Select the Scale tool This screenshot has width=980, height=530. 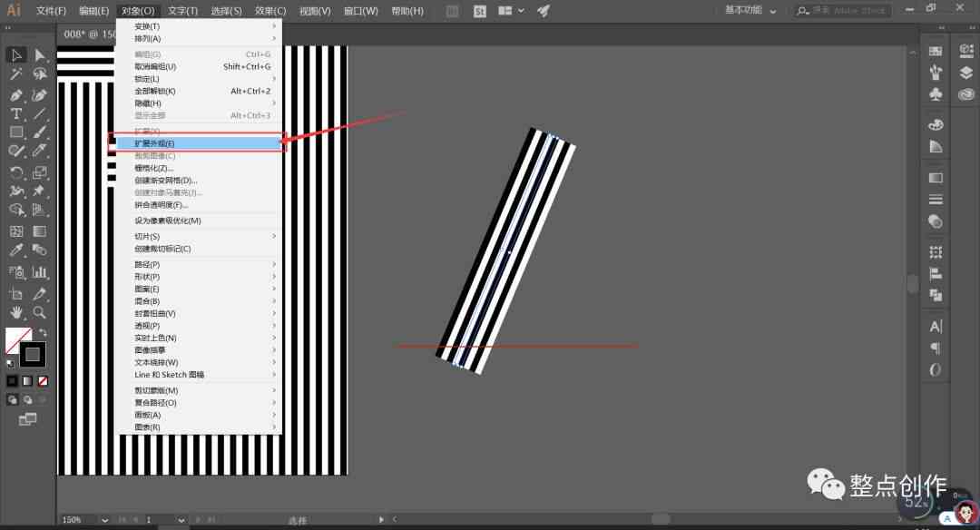[39, 172]
